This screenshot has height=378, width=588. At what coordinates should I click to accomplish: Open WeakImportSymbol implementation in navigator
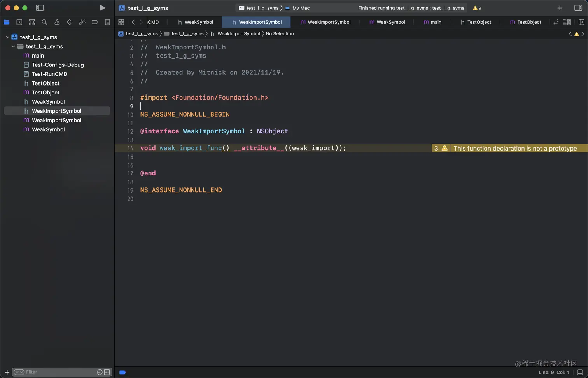click(57, 120)
